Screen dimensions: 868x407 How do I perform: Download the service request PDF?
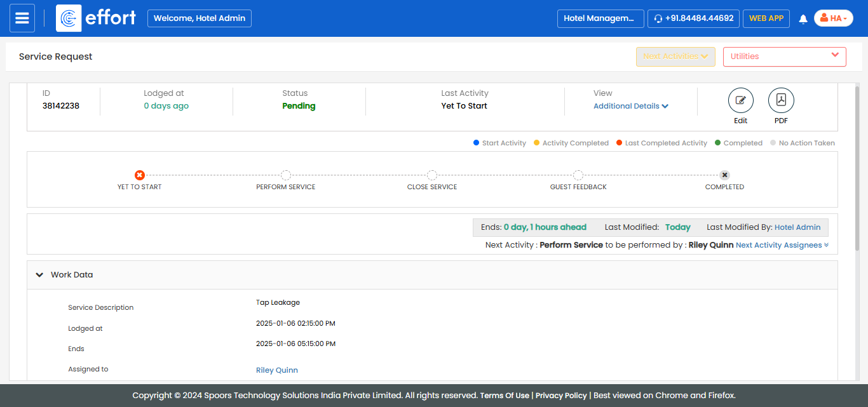[x=781, y=100]
